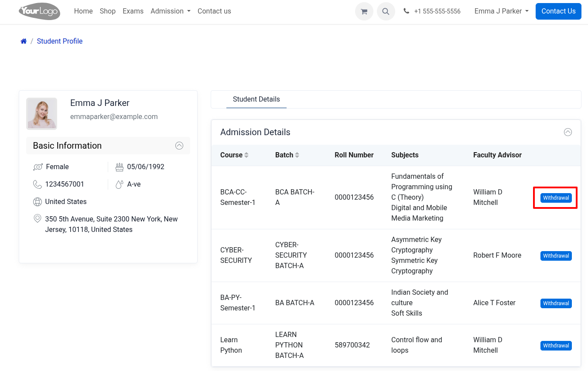Collapse the Admission Details section
588x371 pixels.
coord(568,132)
